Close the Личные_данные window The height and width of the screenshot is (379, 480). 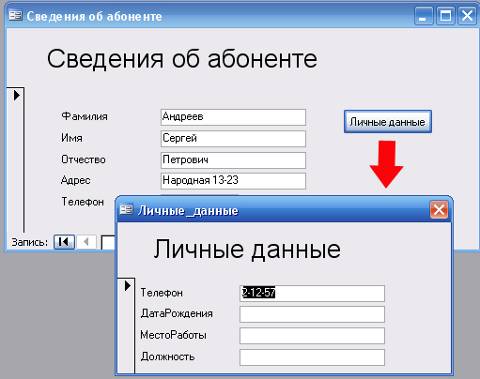coord(439,210)
